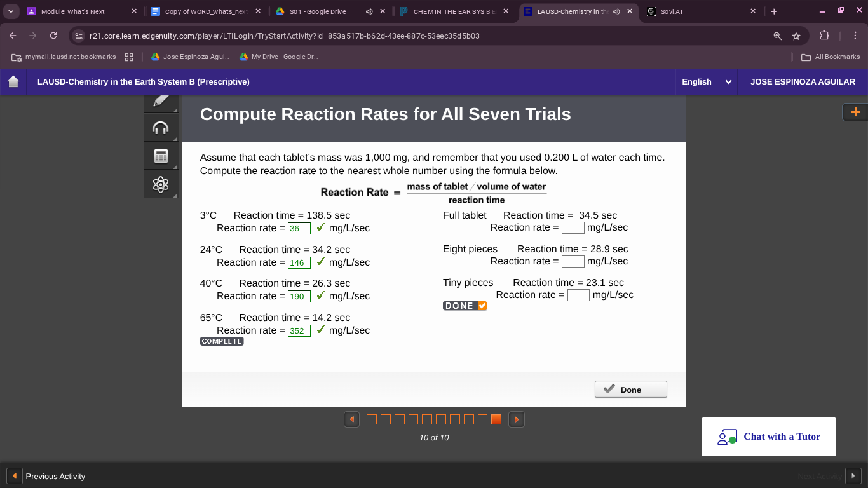Click the home icon in the course header

[x=13, y=81]
